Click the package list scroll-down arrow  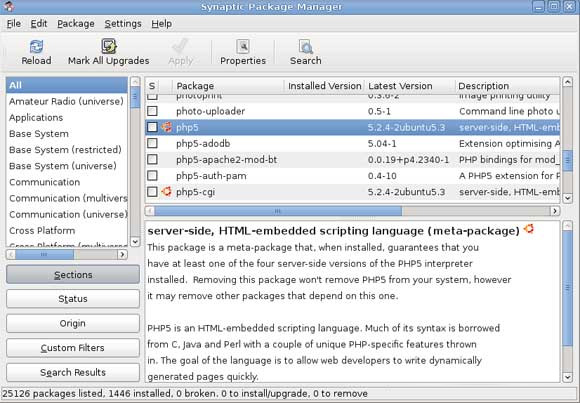point(567,198)
